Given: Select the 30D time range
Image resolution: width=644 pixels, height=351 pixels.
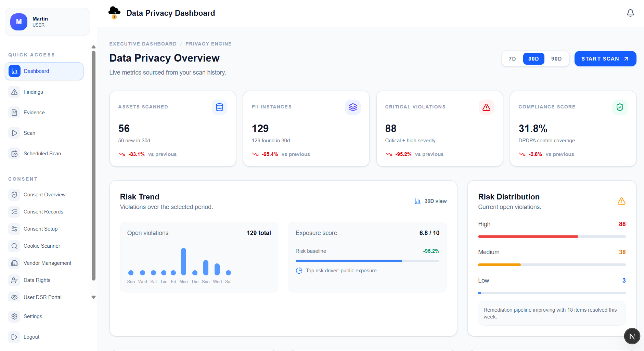Looking at the screenshot, I should click(533, 59).
